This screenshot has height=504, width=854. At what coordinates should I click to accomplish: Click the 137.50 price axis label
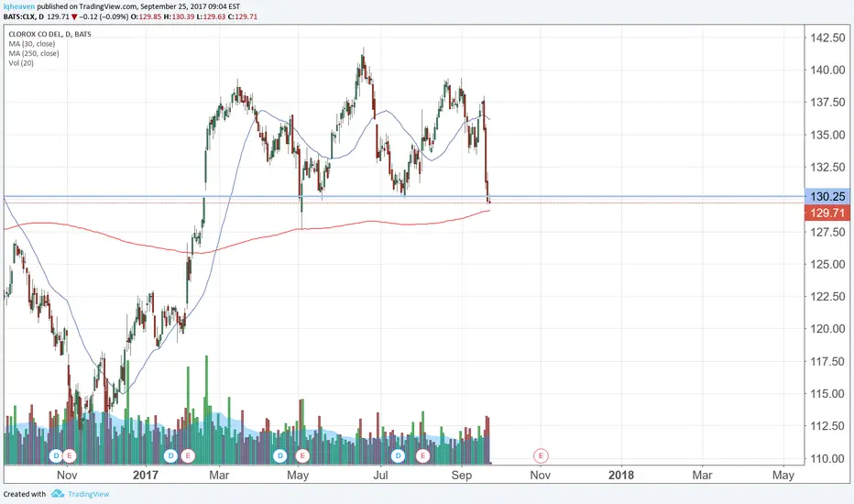click(x=827, y=103)
